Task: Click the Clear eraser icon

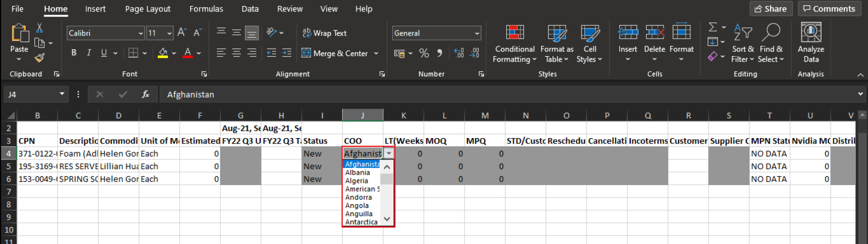Action: 713,56
